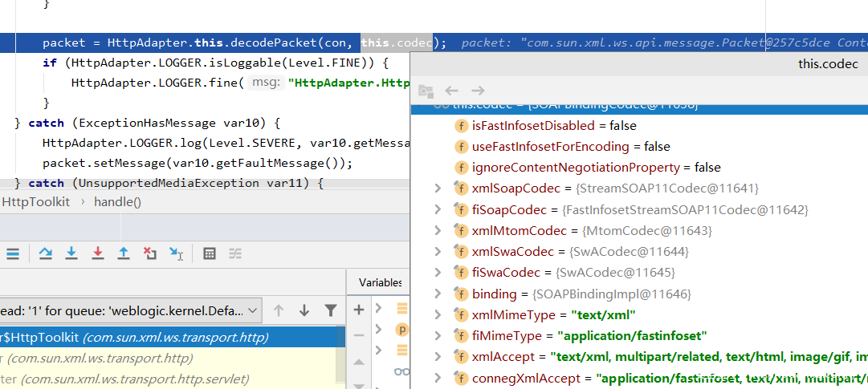Click the frames filter funnel icon

pos(331,310)
